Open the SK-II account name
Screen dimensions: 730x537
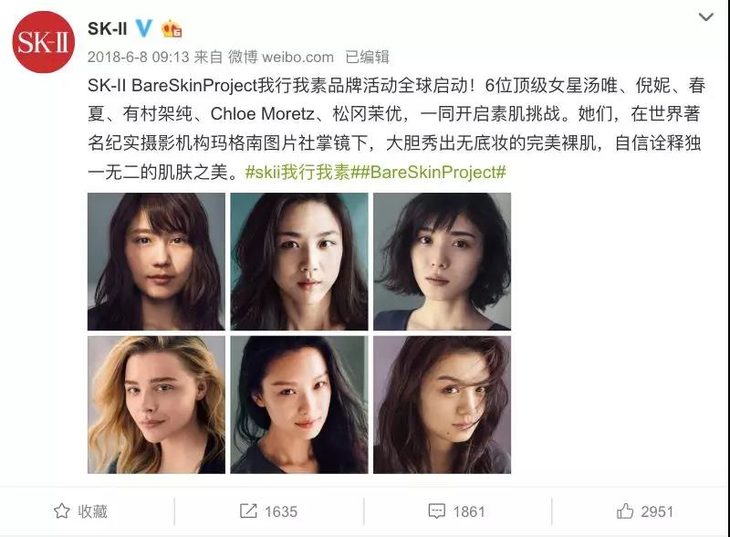(107, 29)
